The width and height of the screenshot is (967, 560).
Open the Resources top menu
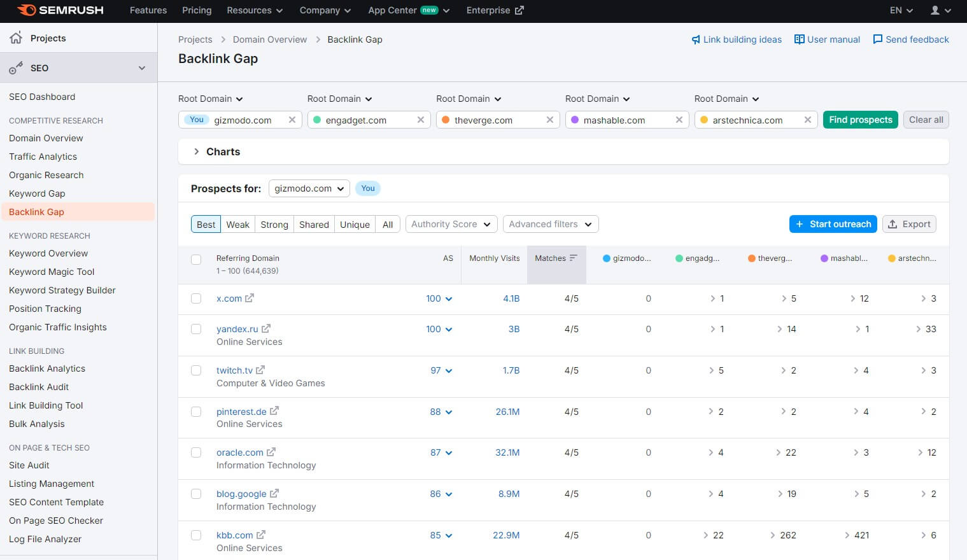click(255, 10)
